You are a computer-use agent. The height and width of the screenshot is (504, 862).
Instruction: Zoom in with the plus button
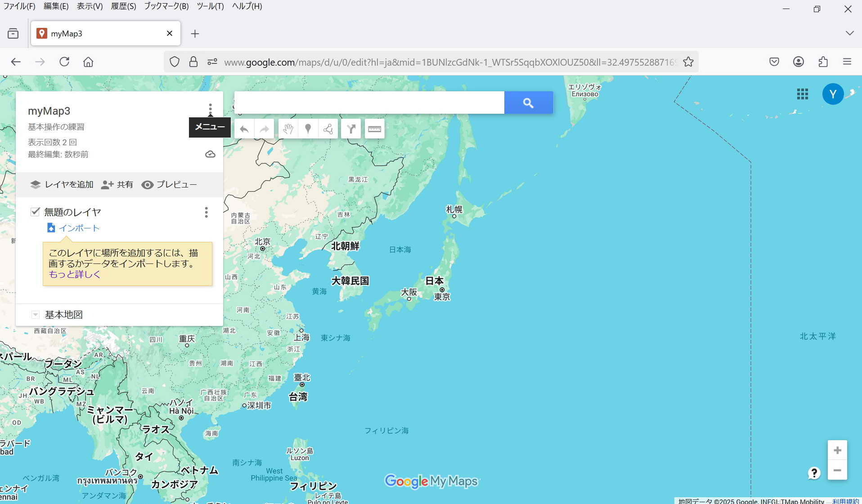click(837, 450)
